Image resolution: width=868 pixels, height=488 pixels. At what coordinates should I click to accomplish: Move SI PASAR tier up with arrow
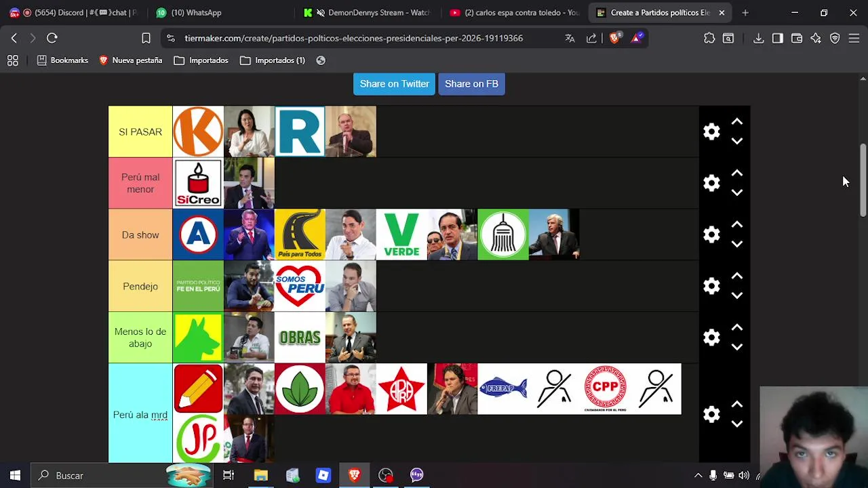737,122
